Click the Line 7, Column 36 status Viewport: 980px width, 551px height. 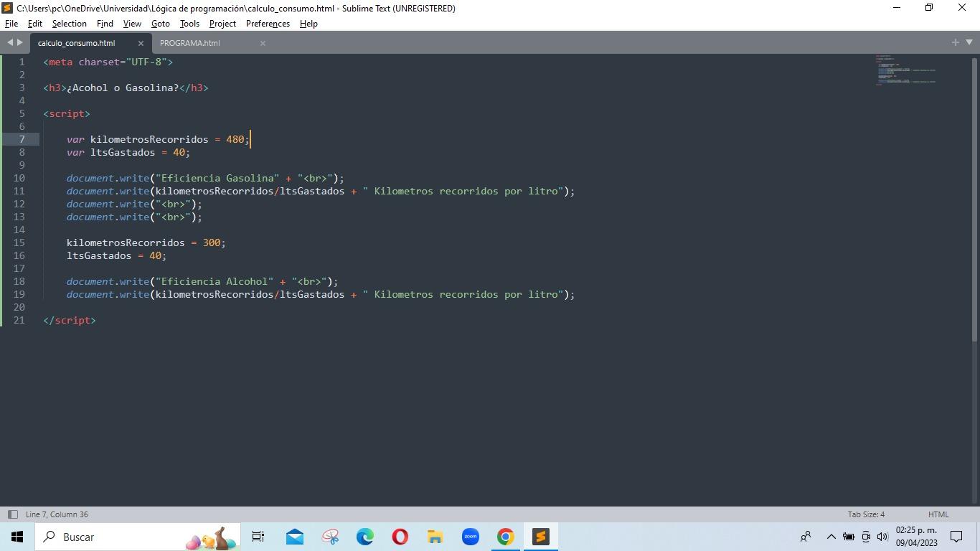57,514
